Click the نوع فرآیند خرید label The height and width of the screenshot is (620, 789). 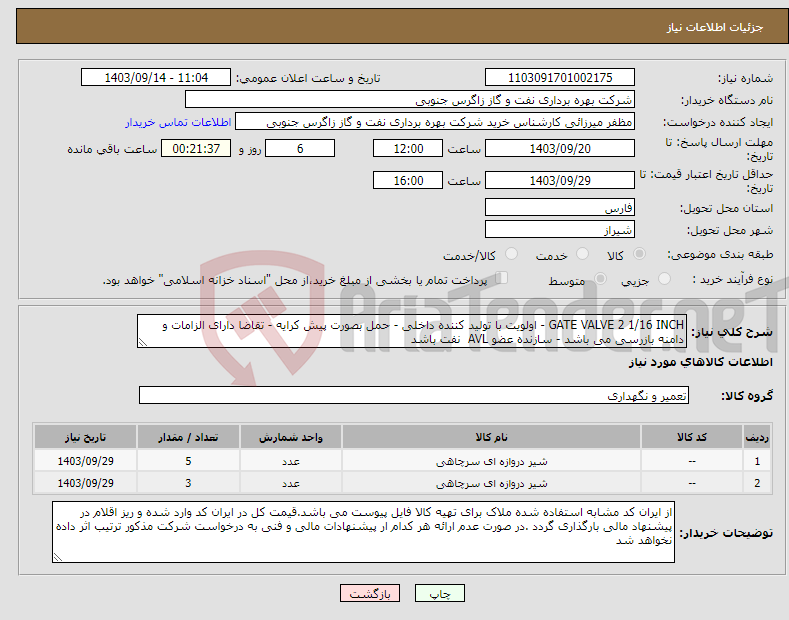(x=733, y=279)
